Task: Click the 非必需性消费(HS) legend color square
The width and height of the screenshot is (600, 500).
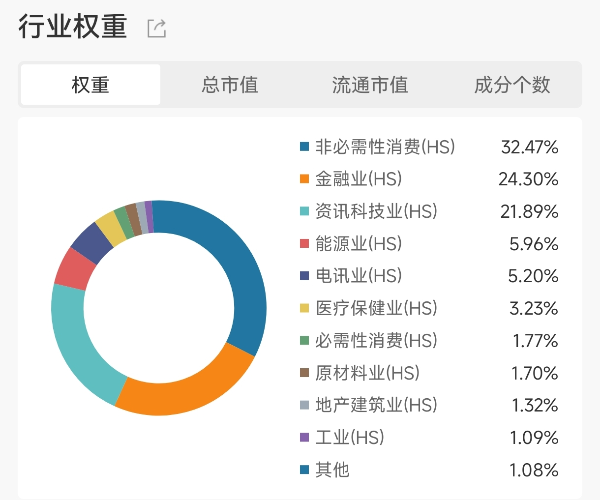Action: pyautogui.click(x=304, y=147)
